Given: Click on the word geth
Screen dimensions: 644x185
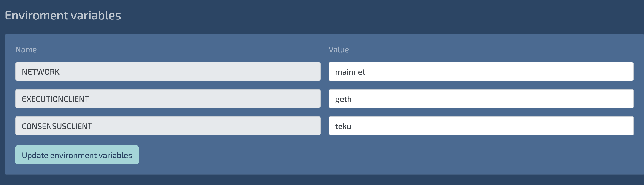Looking at the screenshot, I should 343,99.
